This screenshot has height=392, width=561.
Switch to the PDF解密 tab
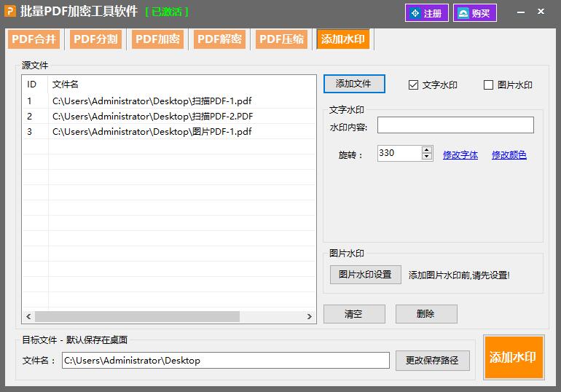click(x=219, y=39)
